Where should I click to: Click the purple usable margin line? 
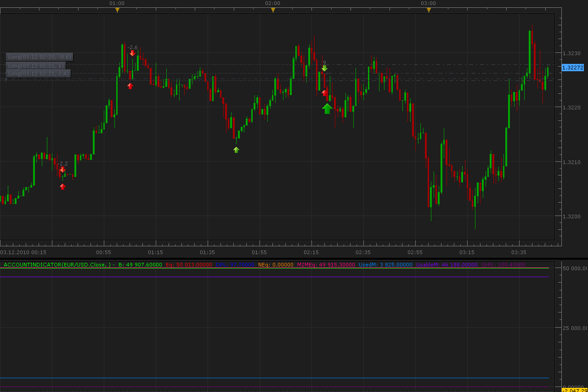[274, 277]
